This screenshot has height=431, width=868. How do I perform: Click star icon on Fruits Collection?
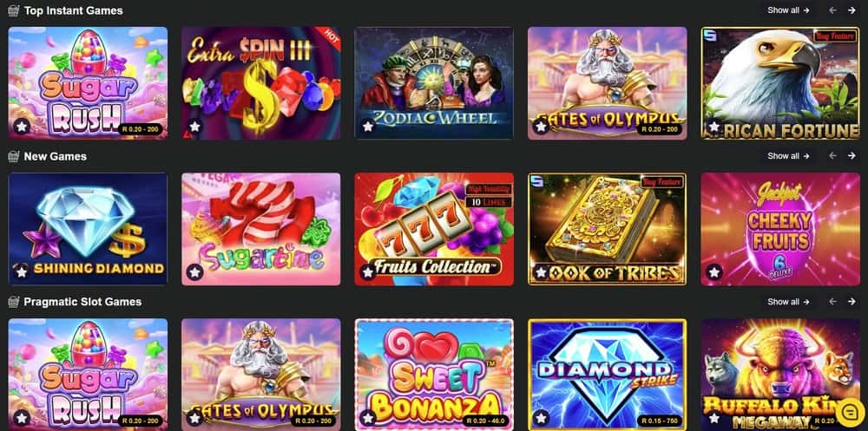pyautogui.click(x=368, y=272)
